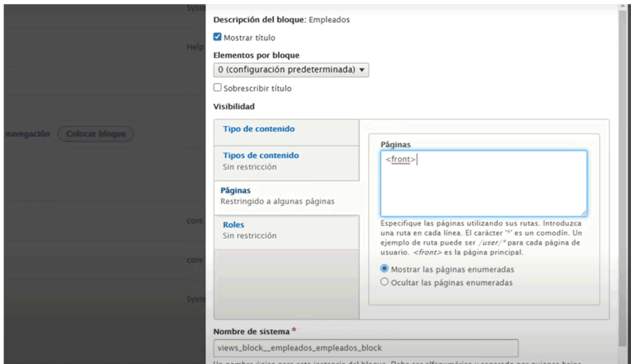
Task: Click the Páginas textarea resize handle
Action: [x=583, y=213]
